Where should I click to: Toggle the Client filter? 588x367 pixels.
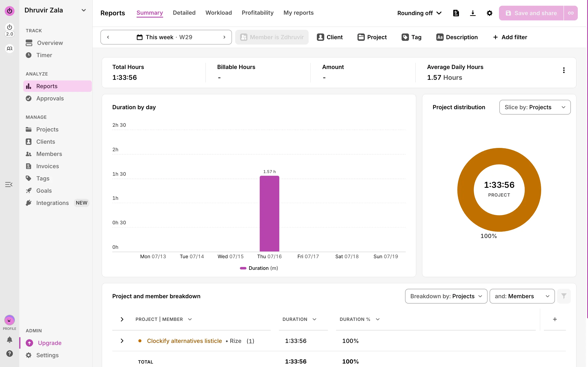coord(330,37)
